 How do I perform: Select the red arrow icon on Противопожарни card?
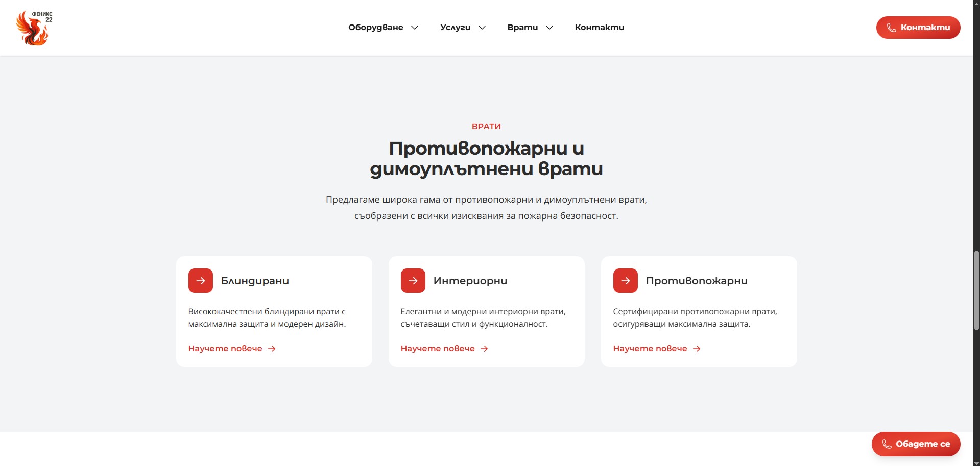point(625,280)
